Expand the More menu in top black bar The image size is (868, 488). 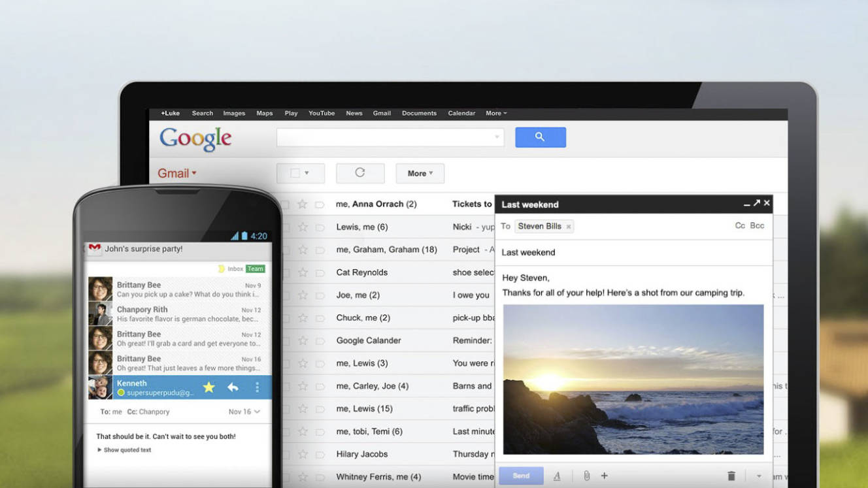tap(496, 113)
